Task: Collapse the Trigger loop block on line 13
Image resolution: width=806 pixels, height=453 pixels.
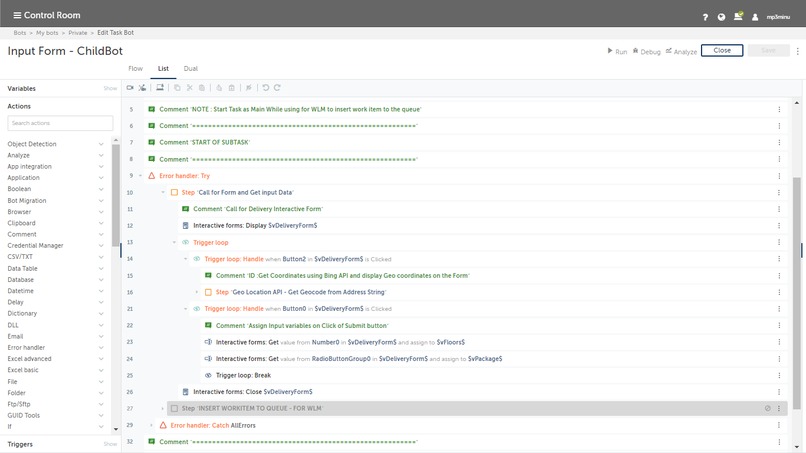Action: (174, 242)
